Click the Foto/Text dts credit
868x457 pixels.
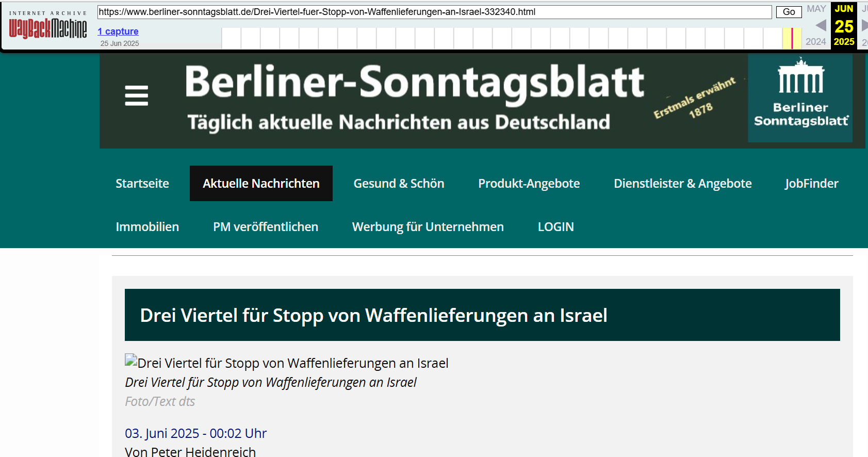[160, 401]
